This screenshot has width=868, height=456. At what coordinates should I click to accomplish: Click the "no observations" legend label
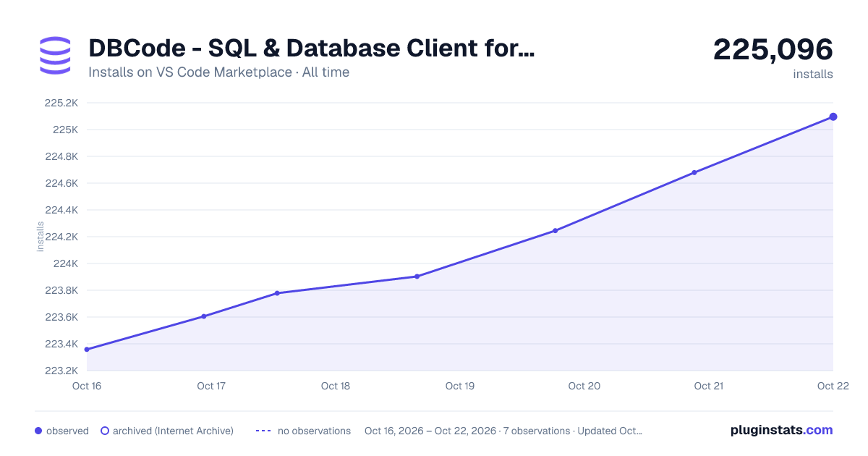click(x=314, y=431)
